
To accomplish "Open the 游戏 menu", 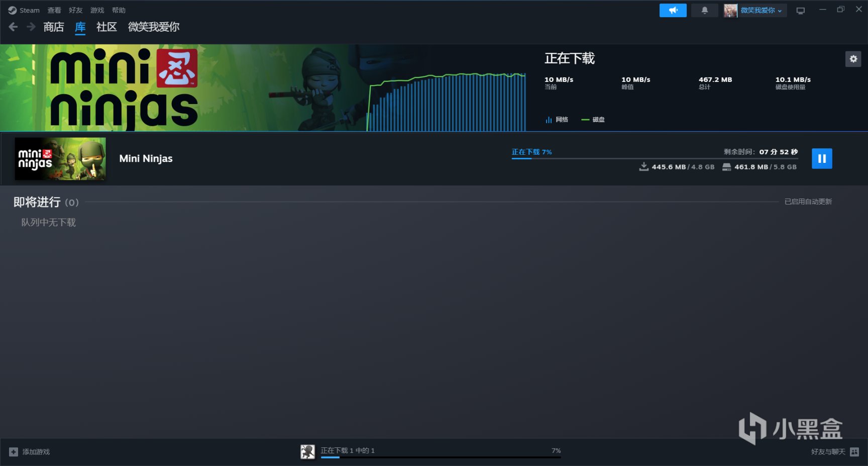I will [x=97, y=10].
